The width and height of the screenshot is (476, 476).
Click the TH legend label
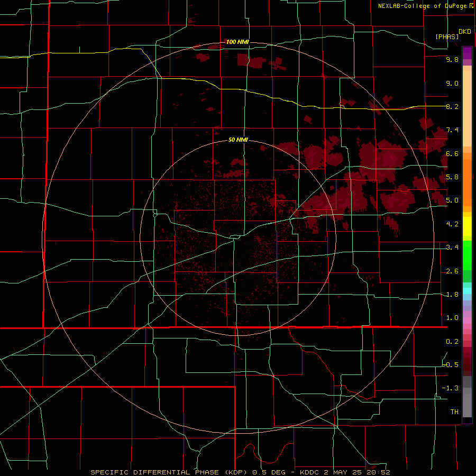(x=454, y=412)
